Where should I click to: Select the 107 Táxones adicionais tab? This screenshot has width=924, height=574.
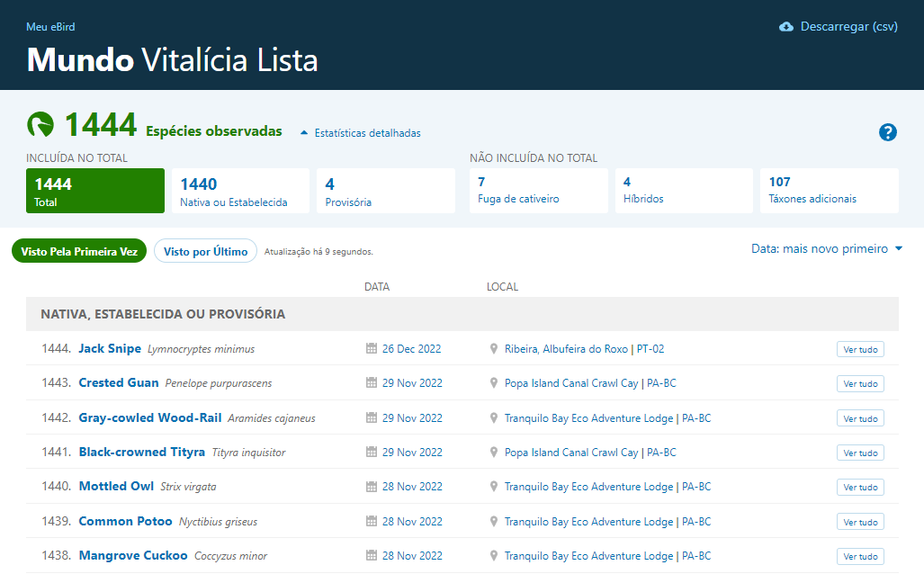[830, 191]
